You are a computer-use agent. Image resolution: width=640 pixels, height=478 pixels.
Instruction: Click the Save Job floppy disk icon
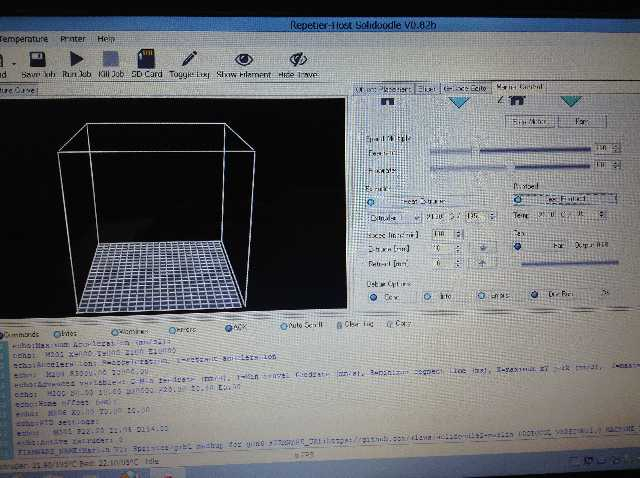coord(36,60)
